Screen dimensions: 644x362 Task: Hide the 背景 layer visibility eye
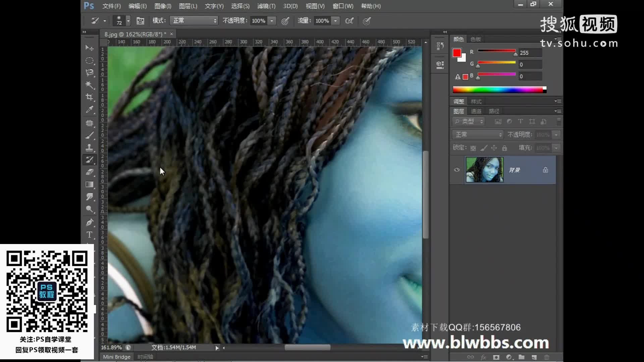[457, 170]
